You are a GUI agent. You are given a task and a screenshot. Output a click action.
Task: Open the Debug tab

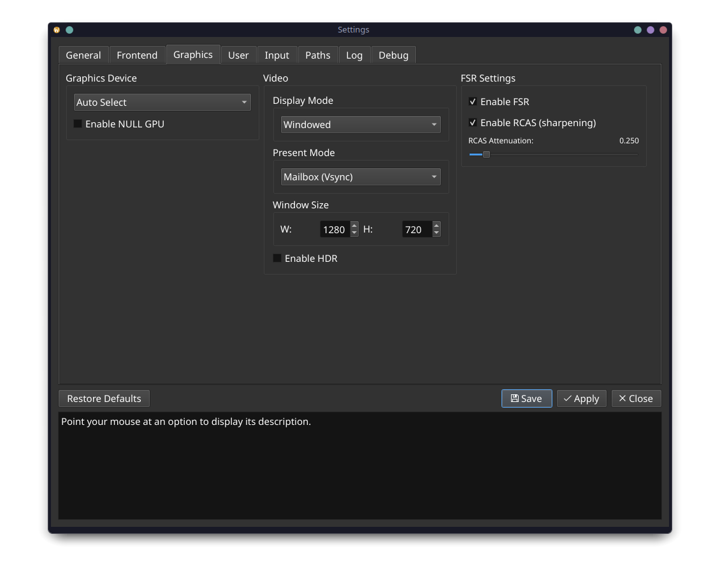tap(394, 55)
